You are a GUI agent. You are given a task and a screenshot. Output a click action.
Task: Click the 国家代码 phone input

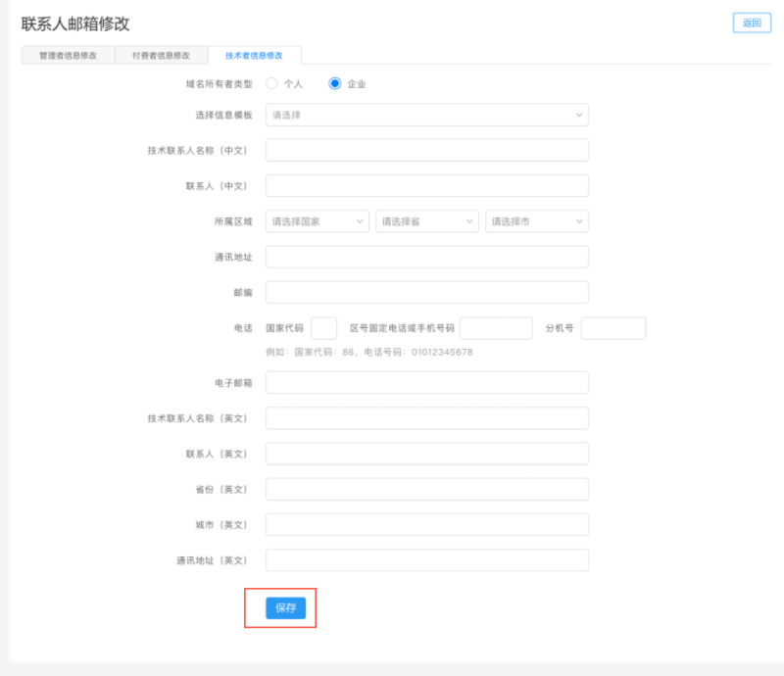323,328
